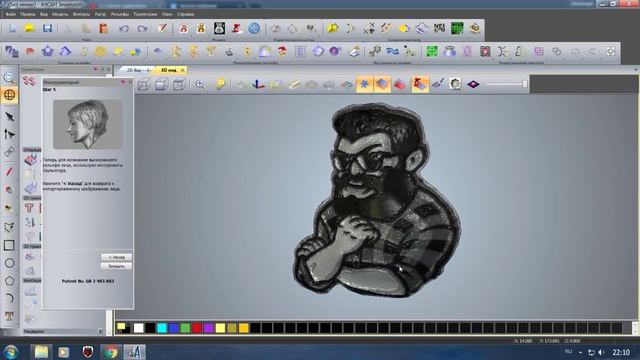Open the Окно menu
Viewport: 640px width, 360px height.
(167, 14)
